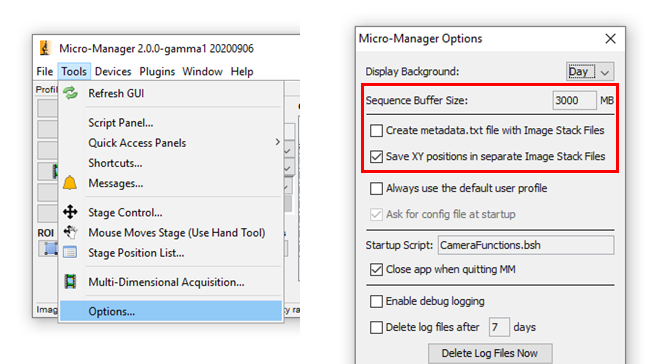
Task: Open the Devices menu
Action: coord(113,71)
